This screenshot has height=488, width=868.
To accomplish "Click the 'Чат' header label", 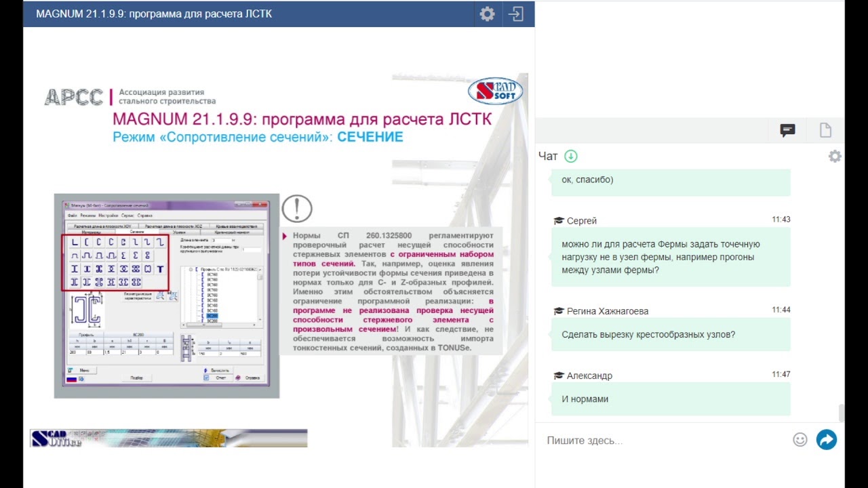I will 548,157.
